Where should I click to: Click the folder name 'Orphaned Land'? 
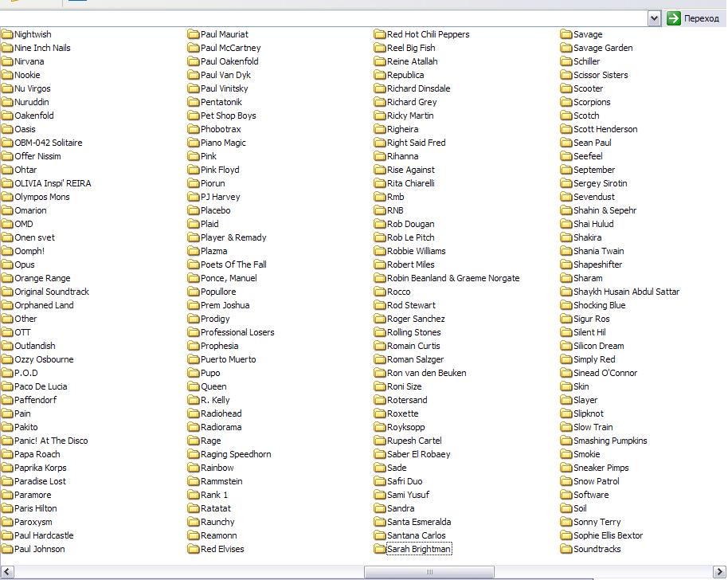(44, 305)
